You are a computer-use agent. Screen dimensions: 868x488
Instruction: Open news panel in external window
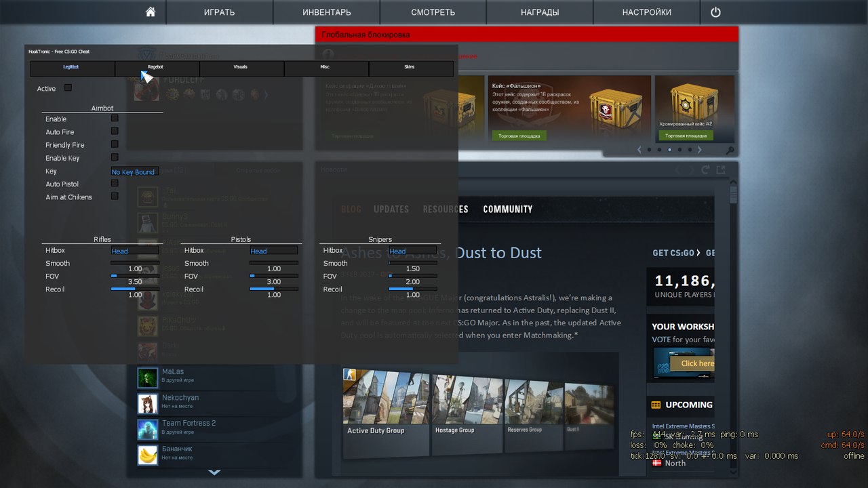coord(721,170)
